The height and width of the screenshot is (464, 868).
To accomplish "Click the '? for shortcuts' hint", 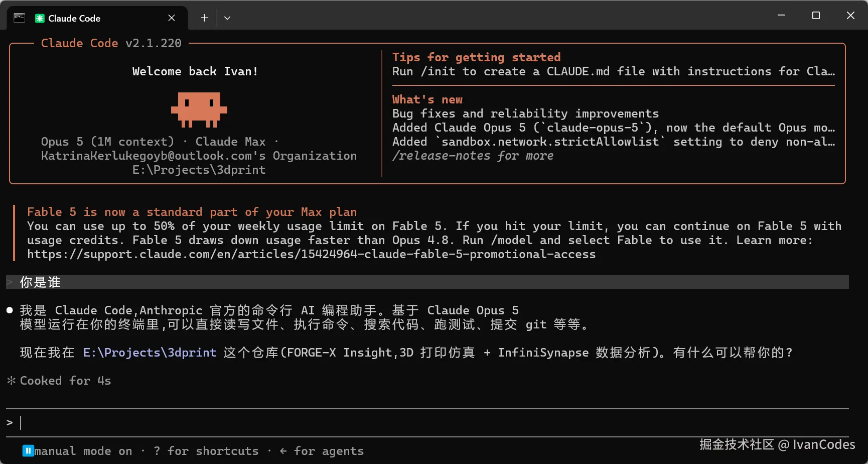I will click(206, 451).
